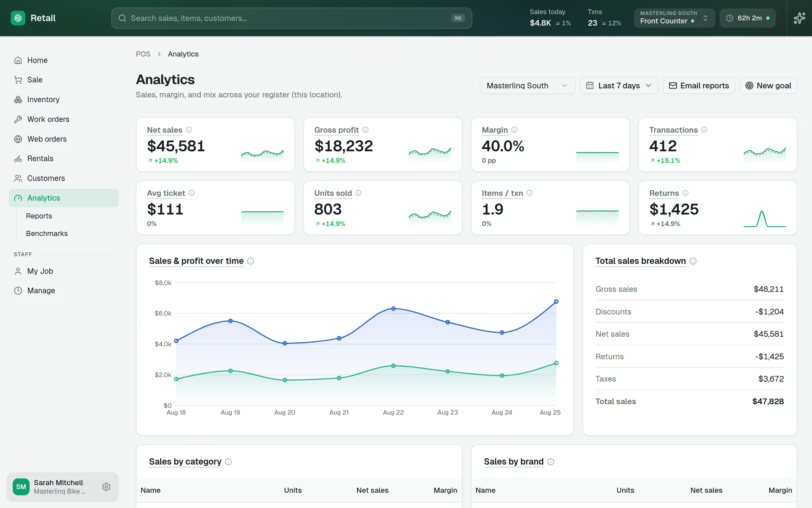Screen dimensions: 812x508
Task: Show info icon beside Transactions
Action: [704, 130]
